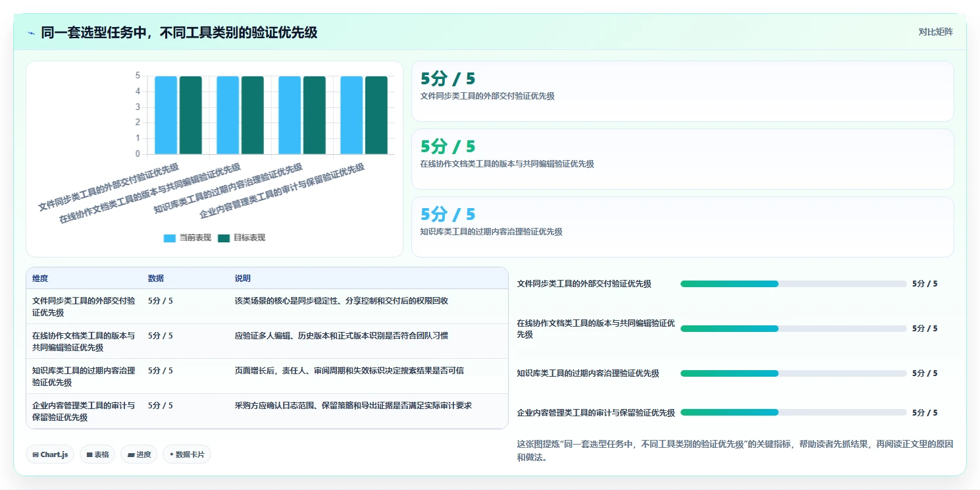Click the description 该类场景的核心是同步稳定性、分享控制和交付后的权限回收
980x490 pixels.
[342, 301]
